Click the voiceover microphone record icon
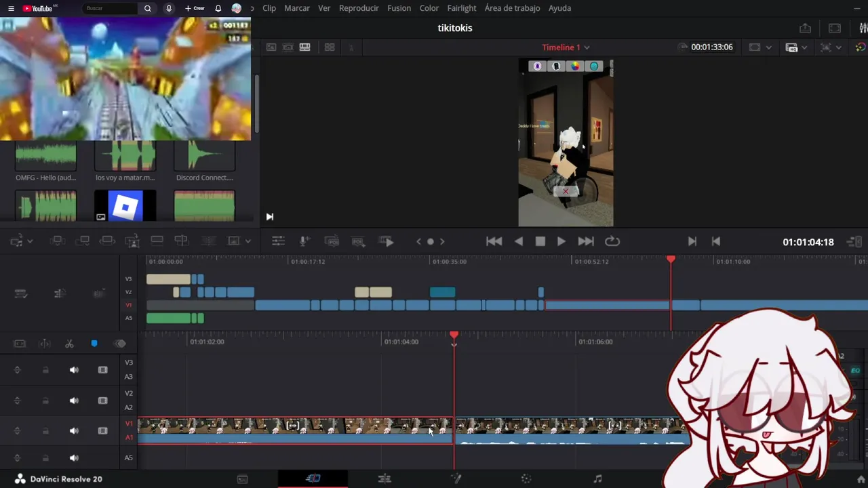The image size is (868, 488). point(305,241)
